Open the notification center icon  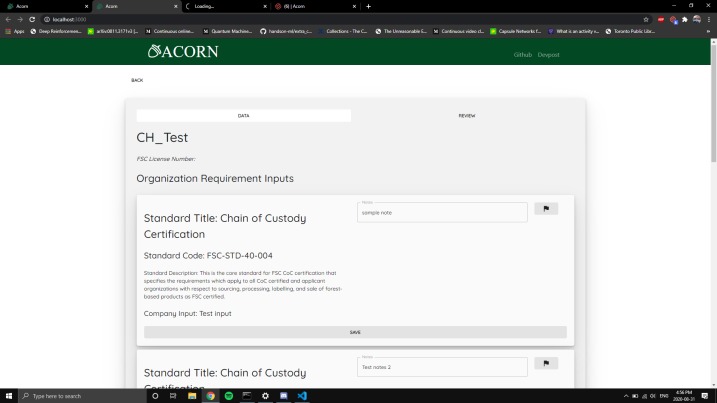click(x=705, y=396)
